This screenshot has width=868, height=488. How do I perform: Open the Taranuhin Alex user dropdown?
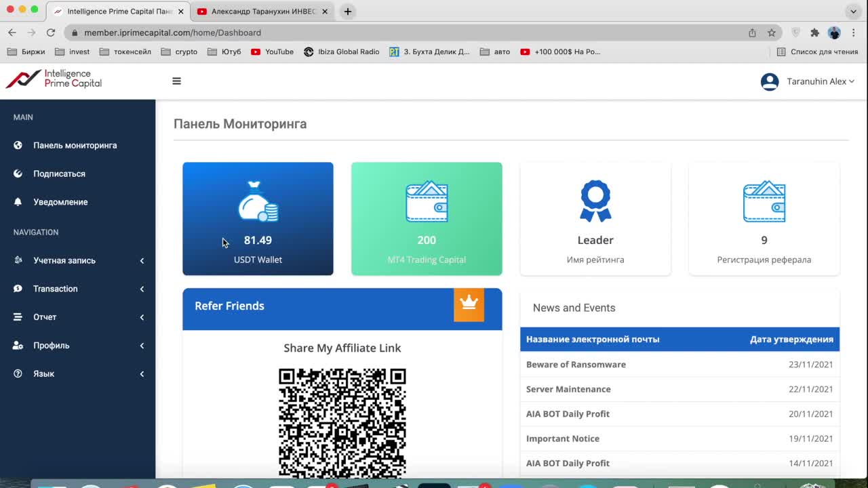click(x=820, y=81)
